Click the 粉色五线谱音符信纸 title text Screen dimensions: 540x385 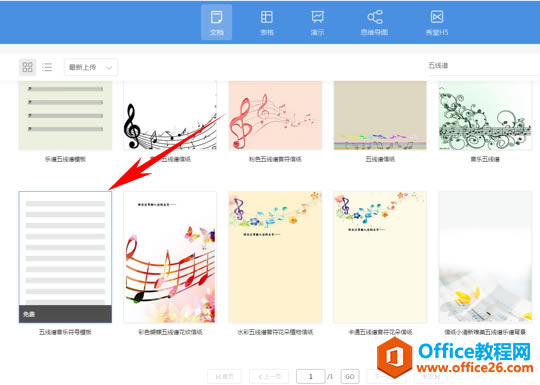coord(275,159)
